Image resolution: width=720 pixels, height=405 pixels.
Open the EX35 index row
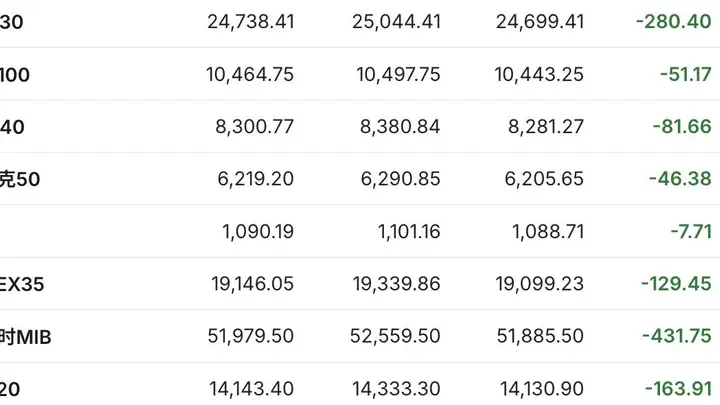360,283
